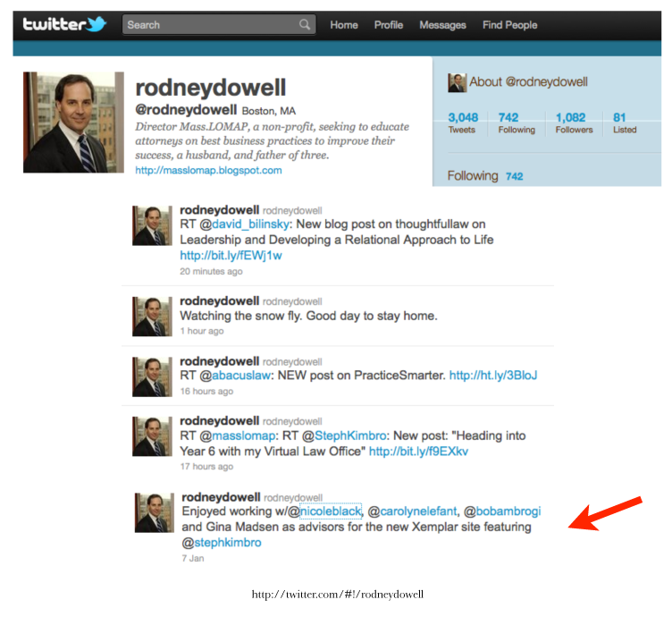672x625 pixels.
Task: Open the Home menu item
Action: pos(344,25)
